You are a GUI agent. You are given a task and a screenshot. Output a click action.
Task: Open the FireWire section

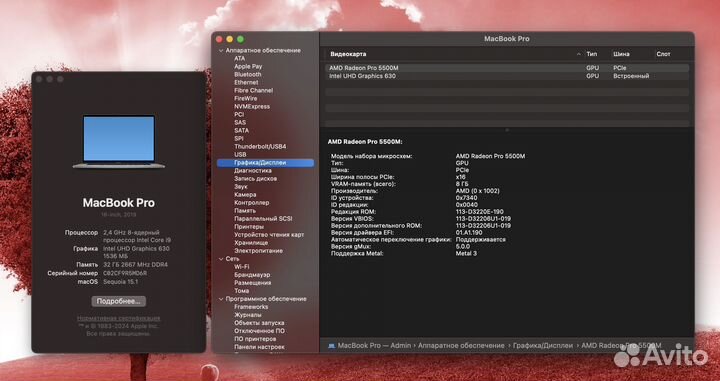[246, 98]
